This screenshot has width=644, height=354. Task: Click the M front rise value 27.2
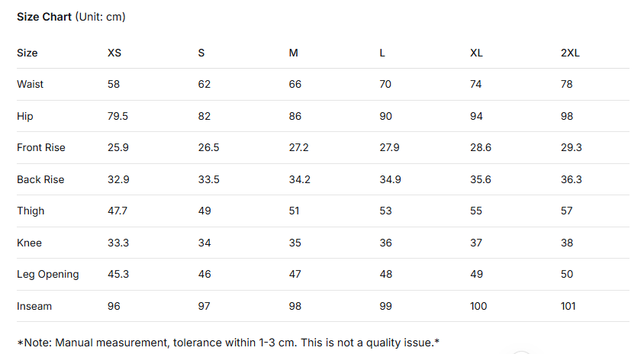[x=299, y=147]
